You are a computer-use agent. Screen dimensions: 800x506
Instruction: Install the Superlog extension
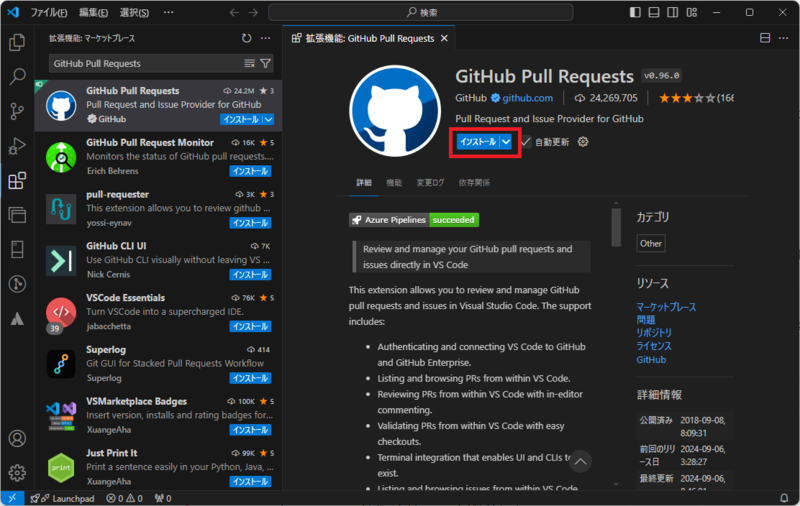(250, 378)
